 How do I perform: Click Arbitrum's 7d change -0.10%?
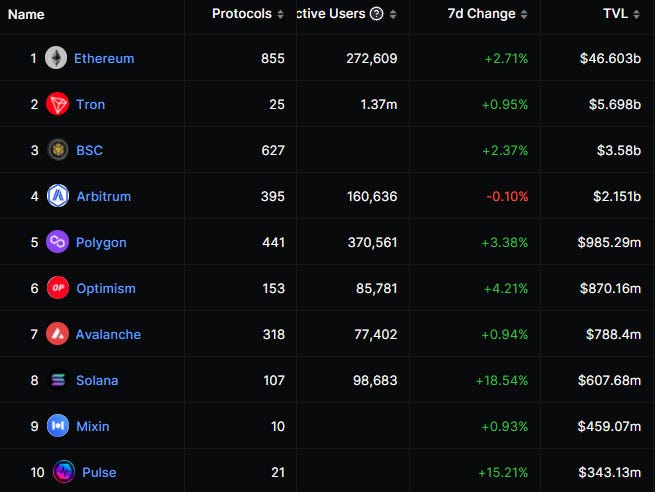pyautogui.click(x=507, y=196)
